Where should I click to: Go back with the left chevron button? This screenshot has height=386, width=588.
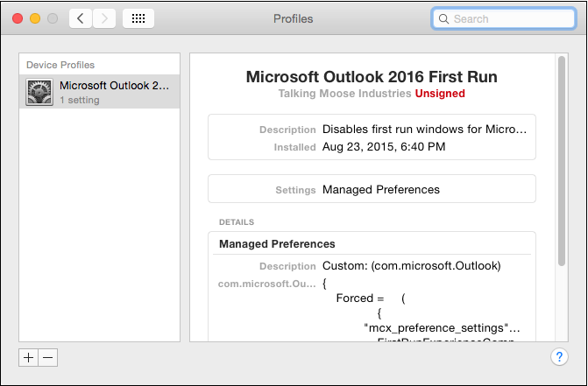pos(81,18)
